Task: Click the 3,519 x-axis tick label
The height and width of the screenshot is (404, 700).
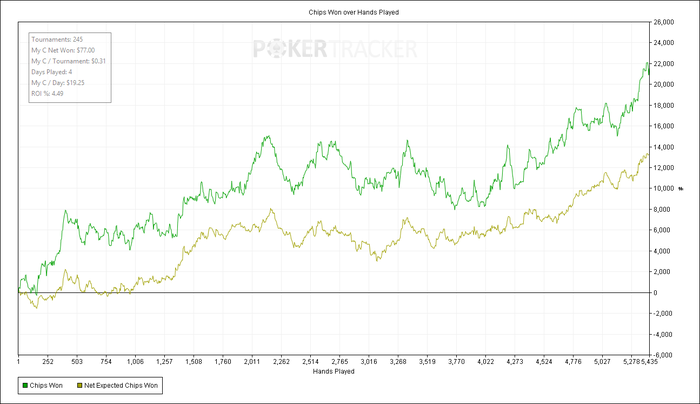Action: point(427,362)
